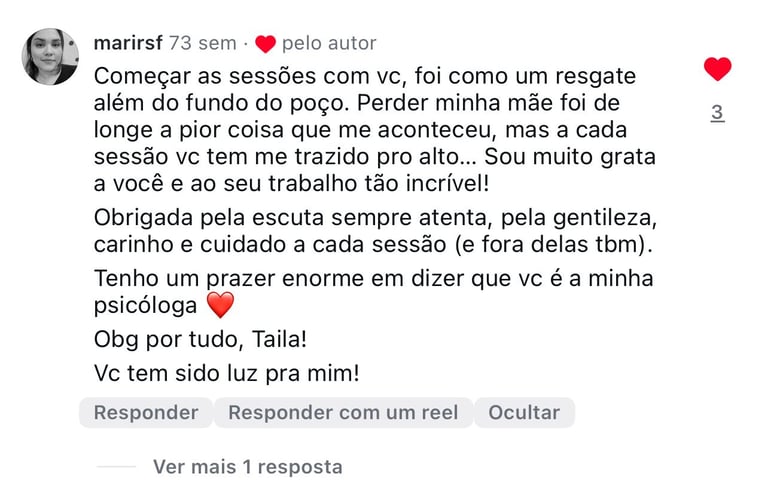
Task: Click the reply thread line before 'Ver mais'
Action: (116, 467)
